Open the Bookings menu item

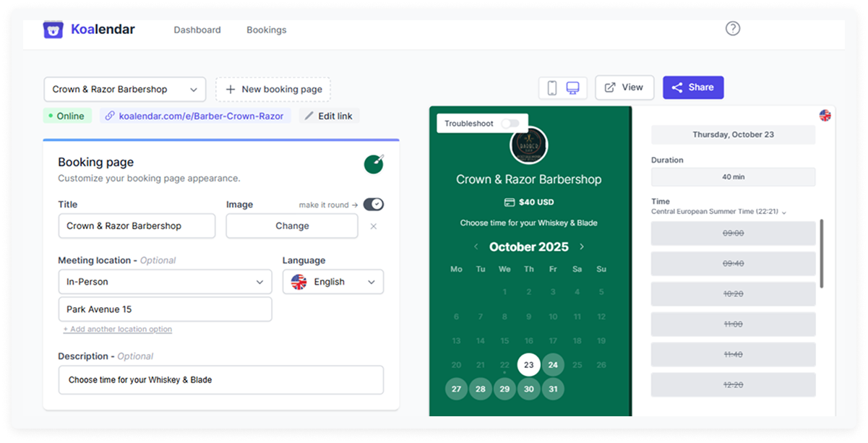click(x=267, y=30)
